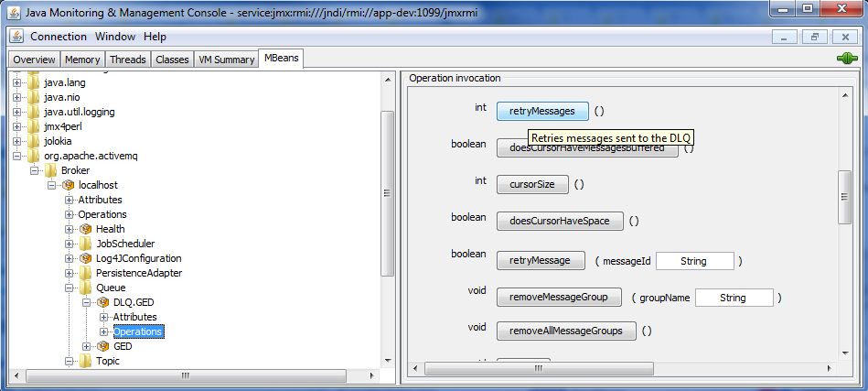The image size is (868, 391).
Task: Select Operations under DLQ.GED
Action: (138, 331)
